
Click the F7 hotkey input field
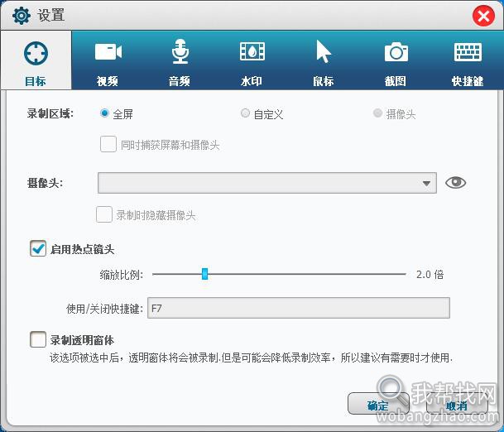coord(299,308)
